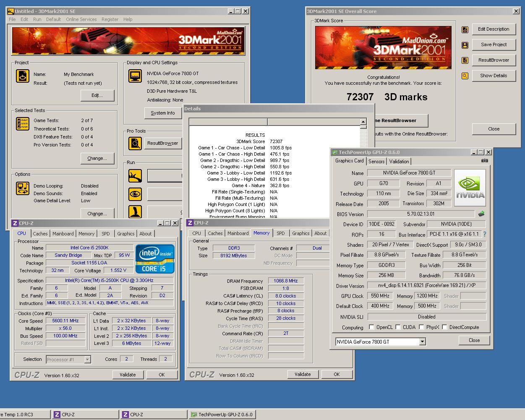
Task: Click Change... button under Options
Action: click(97, 214)
